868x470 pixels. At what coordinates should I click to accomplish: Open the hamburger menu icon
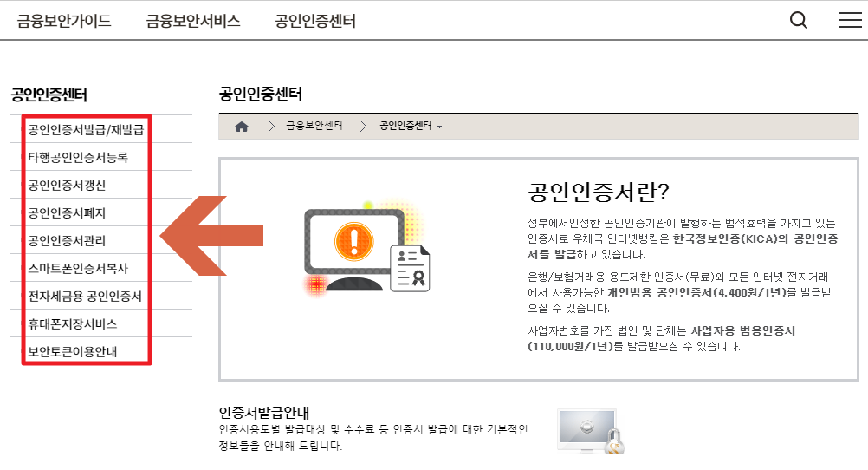pos(850,20)
